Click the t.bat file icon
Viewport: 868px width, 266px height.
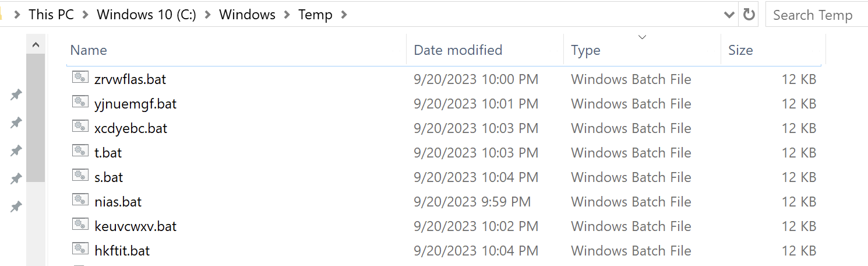click(80, 151)
